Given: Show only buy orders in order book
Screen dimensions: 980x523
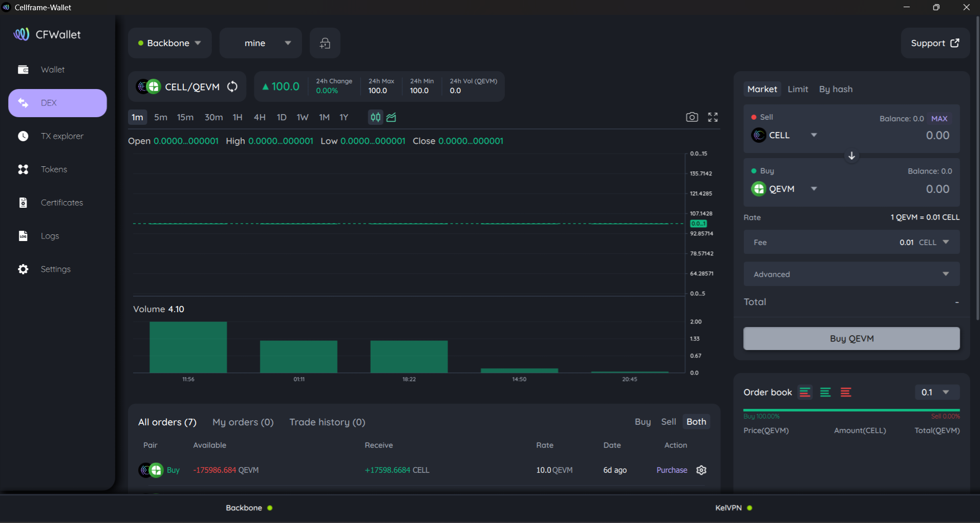Looking at the screenshot, I should tap(825, 393).
